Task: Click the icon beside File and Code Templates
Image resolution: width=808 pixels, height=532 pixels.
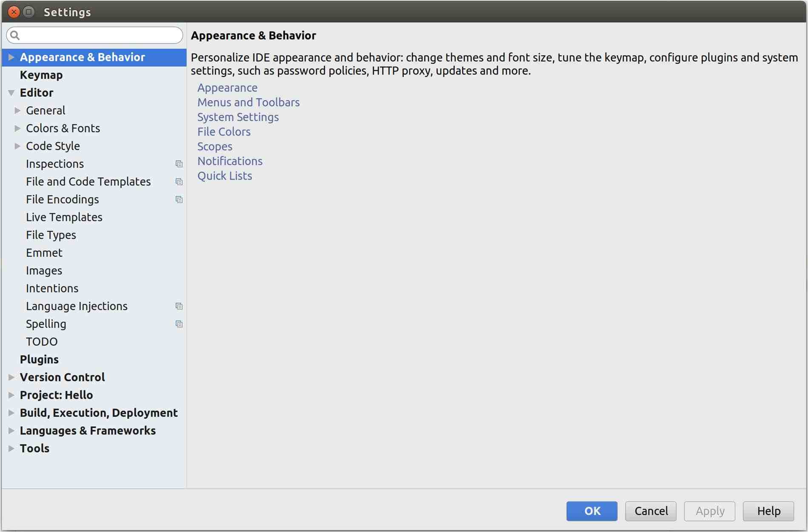Action: coord(179,181)
